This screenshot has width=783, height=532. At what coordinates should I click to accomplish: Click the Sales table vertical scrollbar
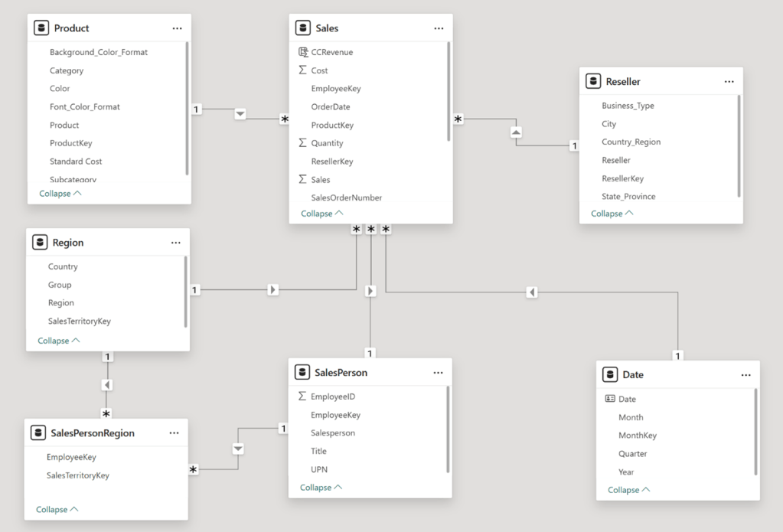tap(449, 92)
